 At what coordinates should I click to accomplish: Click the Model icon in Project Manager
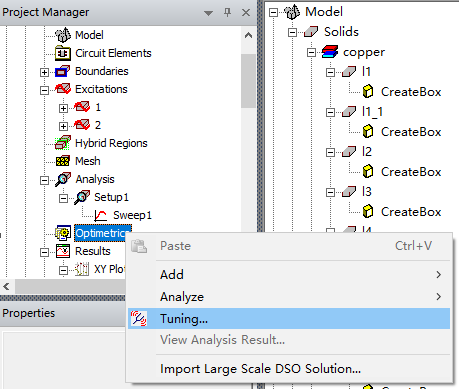click(x=63, y=35)
